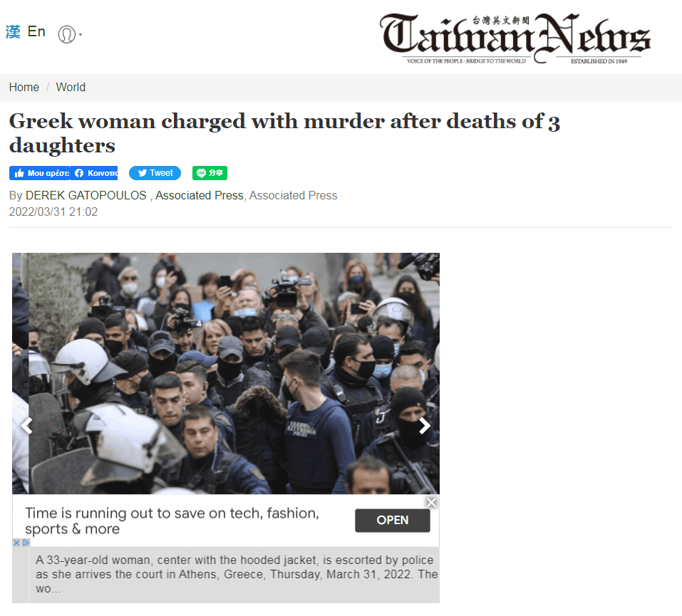682x616 pixels.
Task: Click the courtroom crowd photo
Action: pyautogui.click(x=226, y=373)
